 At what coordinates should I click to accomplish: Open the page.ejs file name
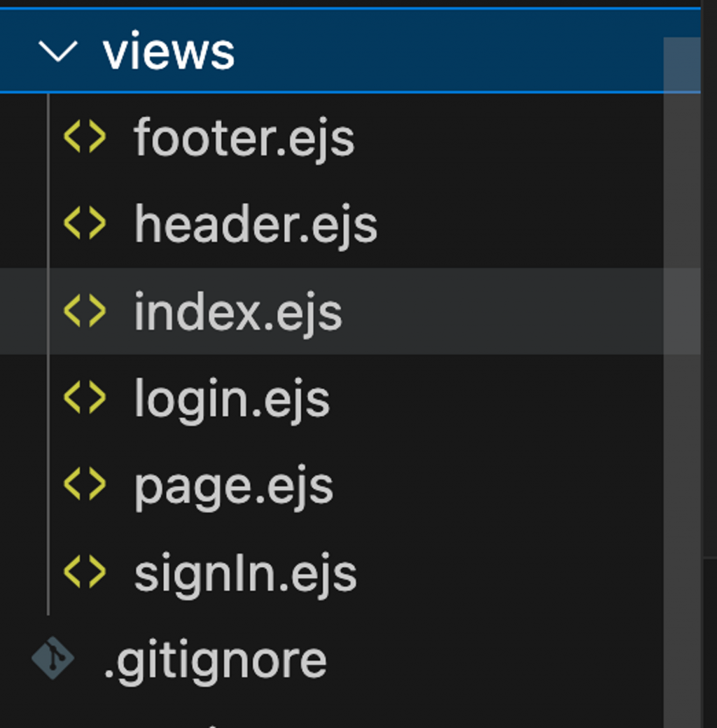(234, 487)
